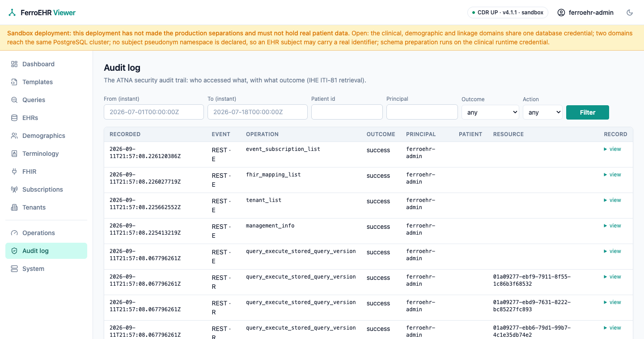This screenshot has width=644, height=339.
Task: Click the Filter button
Action: [588, 112]
